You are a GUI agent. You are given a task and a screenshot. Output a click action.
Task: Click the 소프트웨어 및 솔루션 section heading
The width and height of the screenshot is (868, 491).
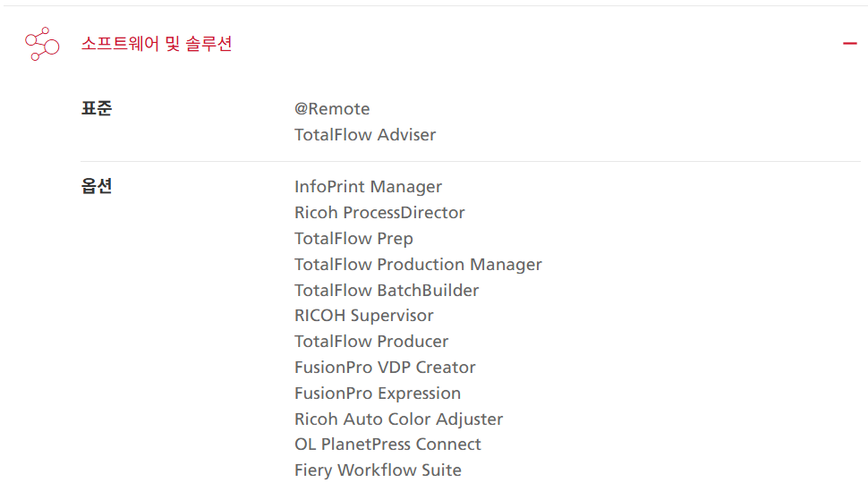[157, 44]
